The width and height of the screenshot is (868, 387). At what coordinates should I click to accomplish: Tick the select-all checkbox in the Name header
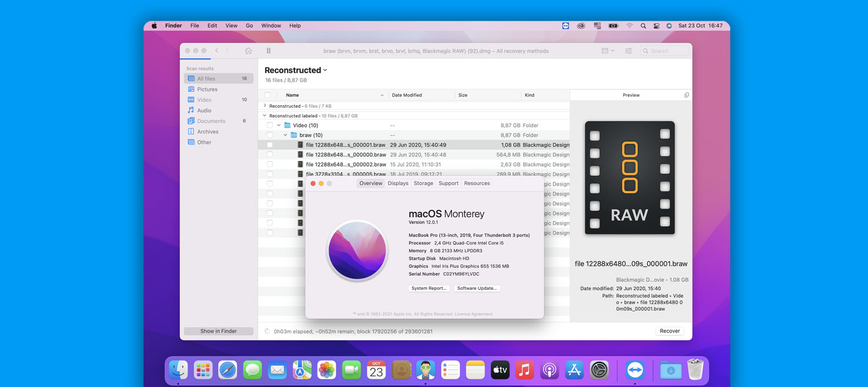(267, 95)
